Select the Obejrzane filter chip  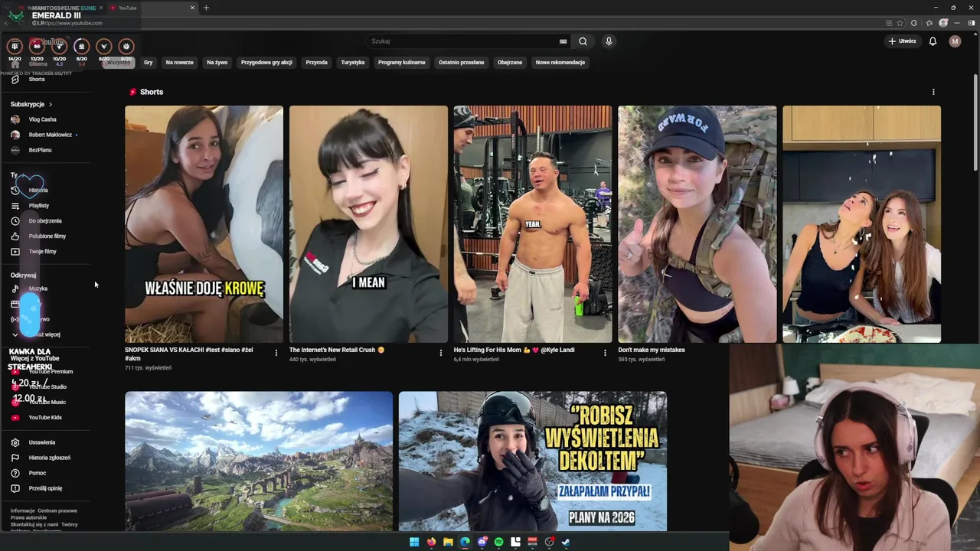click(x=510, y=63)
